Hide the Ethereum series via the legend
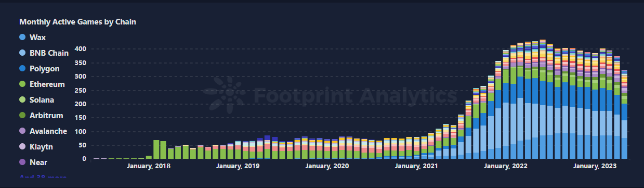 (42, 84)
